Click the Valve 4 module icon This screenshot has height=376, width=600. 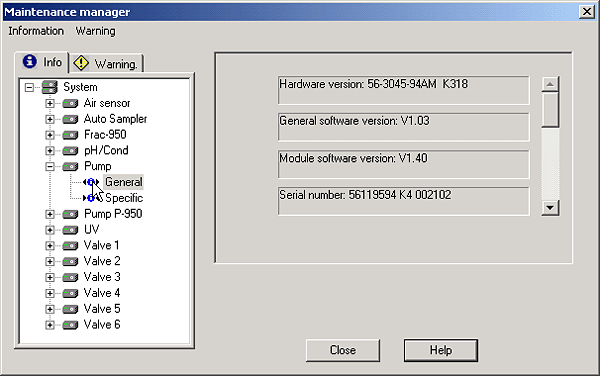(x=70, y=293)
